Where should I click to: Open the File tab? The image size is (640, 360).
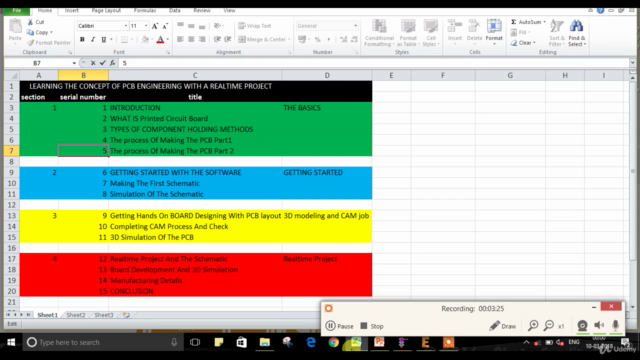(17, 11)
